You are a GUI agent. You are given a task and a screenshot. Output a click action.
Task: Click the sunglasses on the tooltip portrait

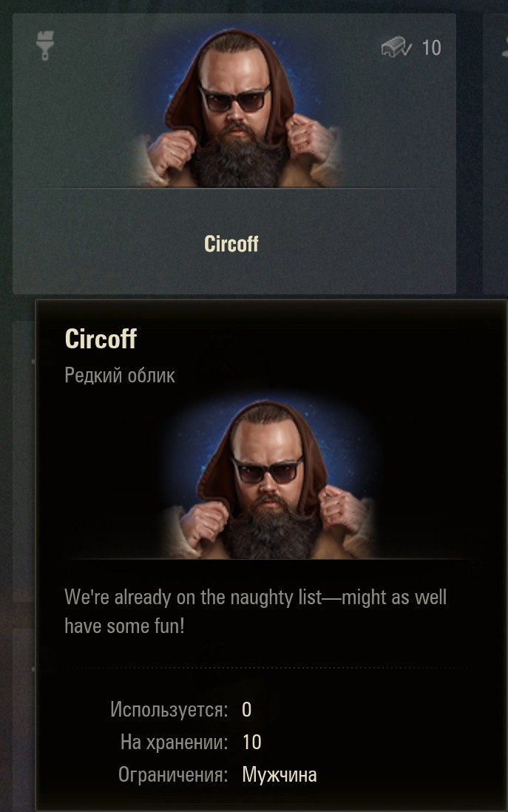point(267,469)
